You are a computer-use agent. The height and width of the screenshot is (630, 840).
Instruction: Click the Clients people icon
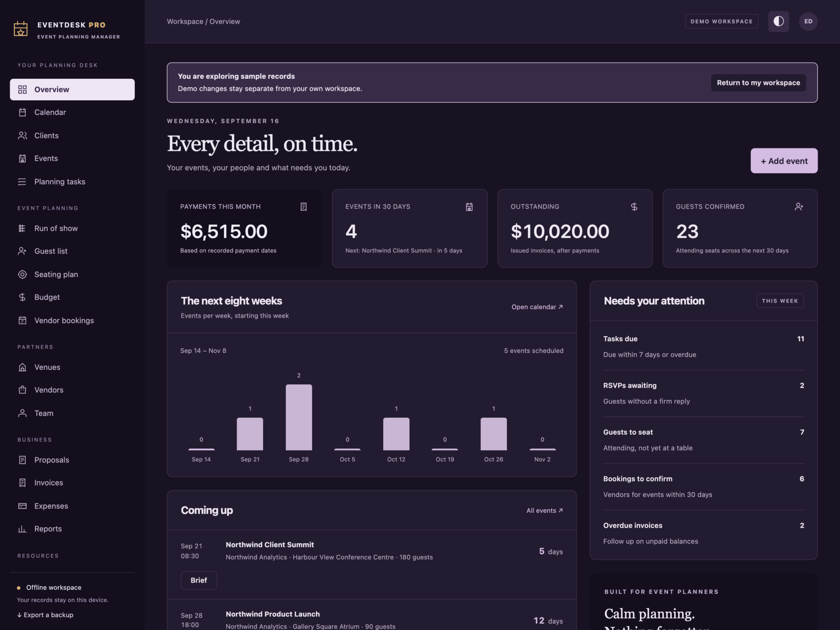(22, 136)
